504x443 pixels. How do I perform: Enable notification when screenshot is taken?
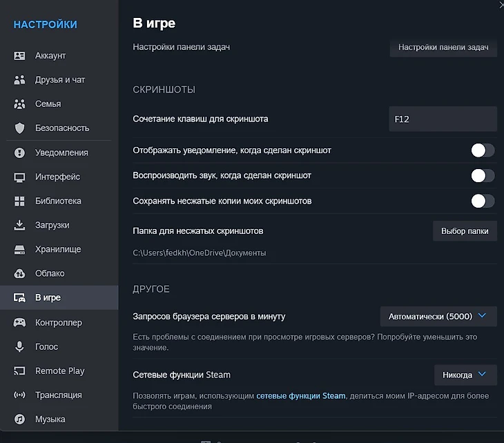point(482,150)
